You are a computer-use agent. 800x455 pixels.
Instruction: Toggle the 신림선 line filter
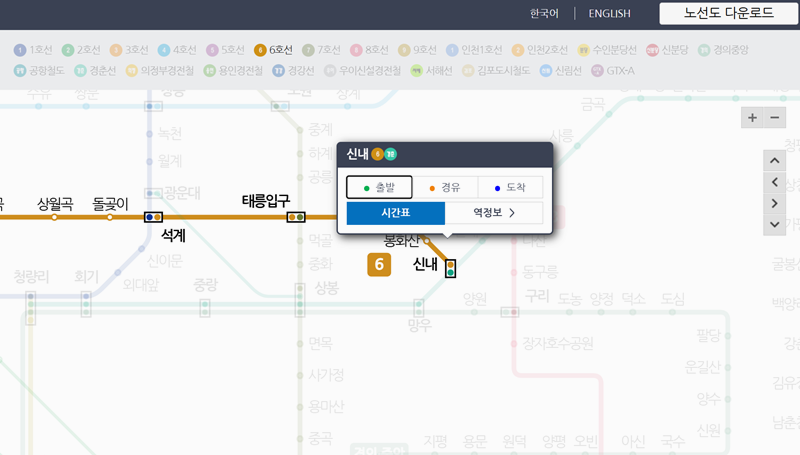(561, 71)
